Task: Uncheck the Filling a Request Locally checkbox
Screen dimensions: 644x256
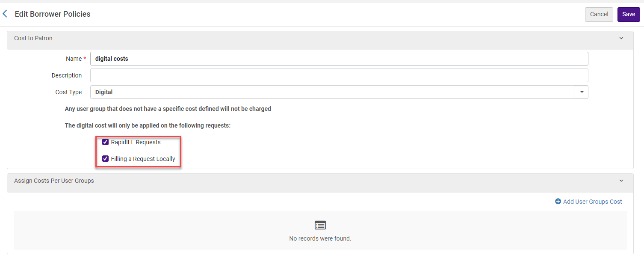Action: pyautogui.click(x=105, y=159)
